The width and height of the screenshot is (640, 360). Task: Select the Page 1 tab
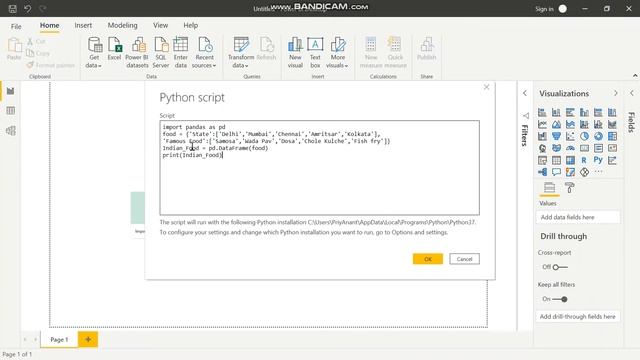pos(59,340)
